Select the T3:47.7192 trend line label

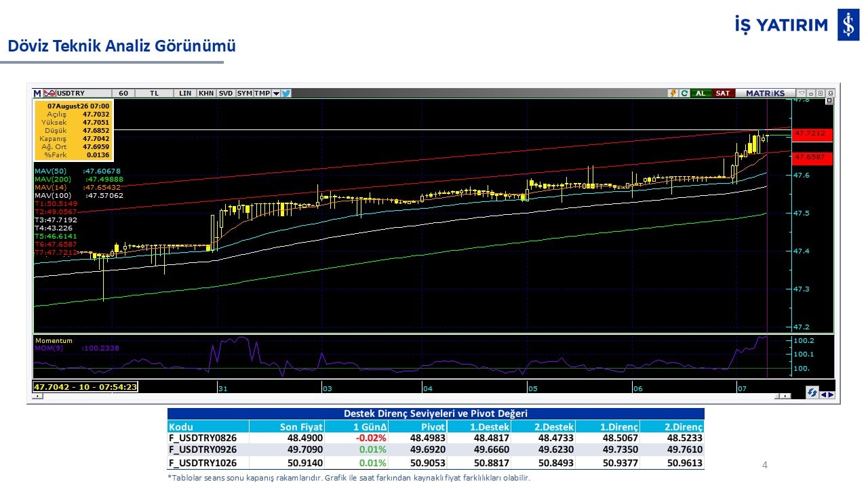[x=56, y=220]
